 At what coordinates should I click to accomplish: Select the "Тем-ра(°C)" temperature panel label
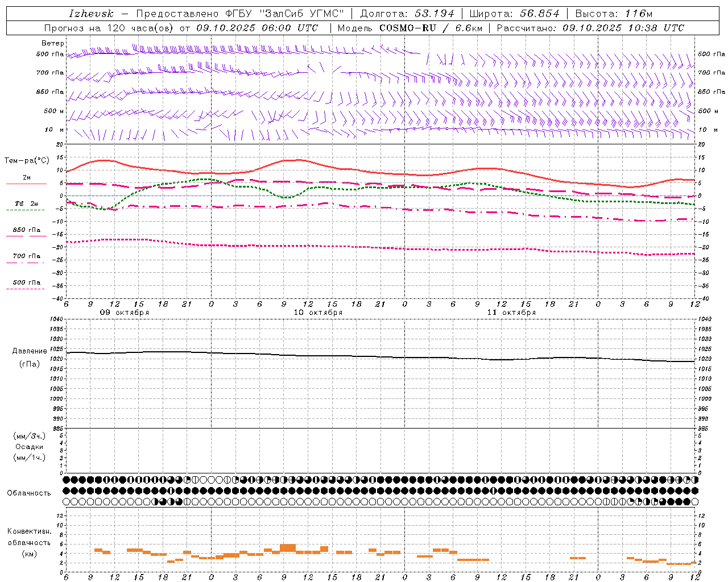27,161
